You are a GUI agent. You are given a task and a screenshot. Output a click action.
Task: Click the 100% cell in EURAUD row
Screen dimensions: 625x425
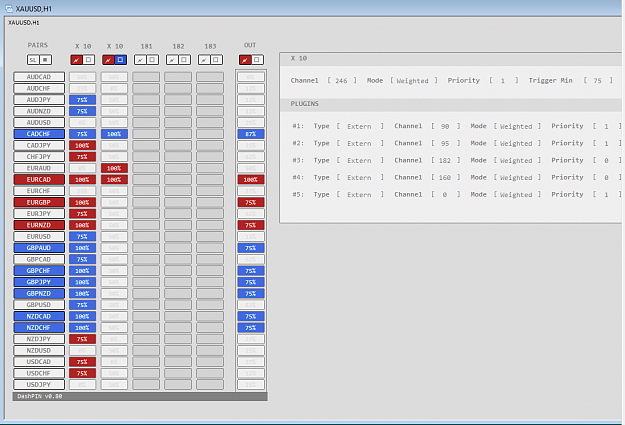click(x=114, y=168)
